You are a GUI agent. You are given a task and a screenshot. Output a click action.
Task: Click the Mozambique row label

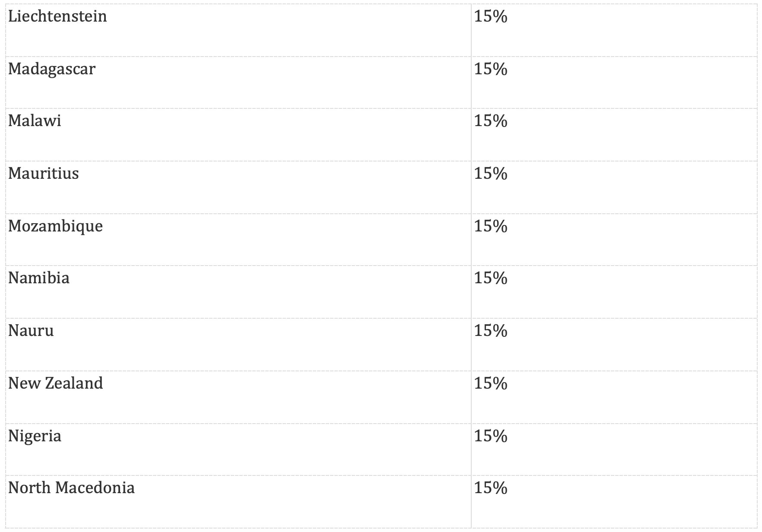[55, 226]
